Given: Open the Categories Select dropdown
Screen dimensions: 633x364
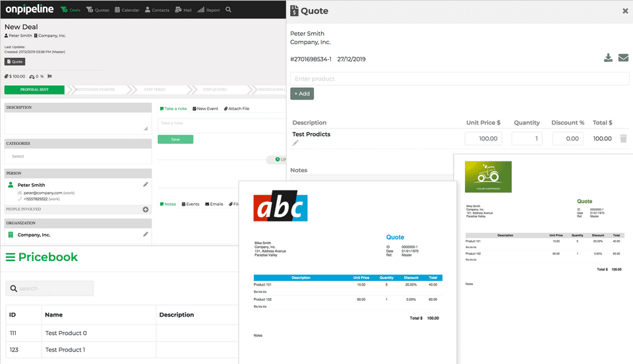Looking at the screenshot, I should click(x=78, y=156).
